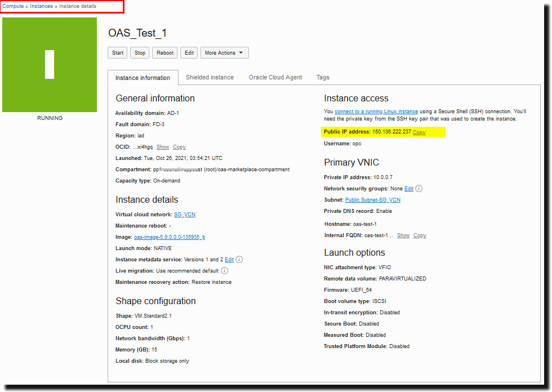
Task: Reboot the instance
Action: pyautogui.click(x=164, y=52)
